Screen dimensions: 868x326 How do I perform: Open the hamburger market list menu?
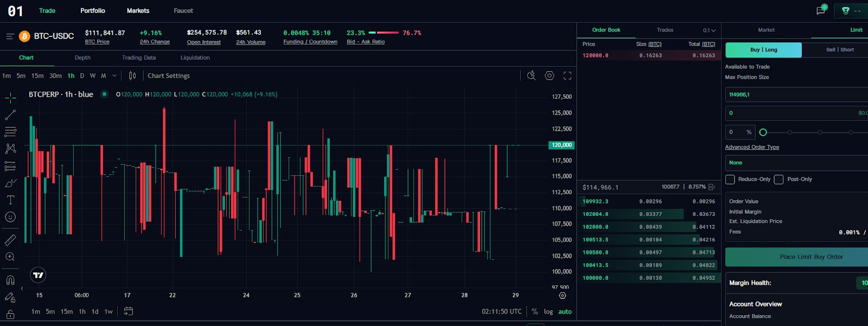[10, 36]
